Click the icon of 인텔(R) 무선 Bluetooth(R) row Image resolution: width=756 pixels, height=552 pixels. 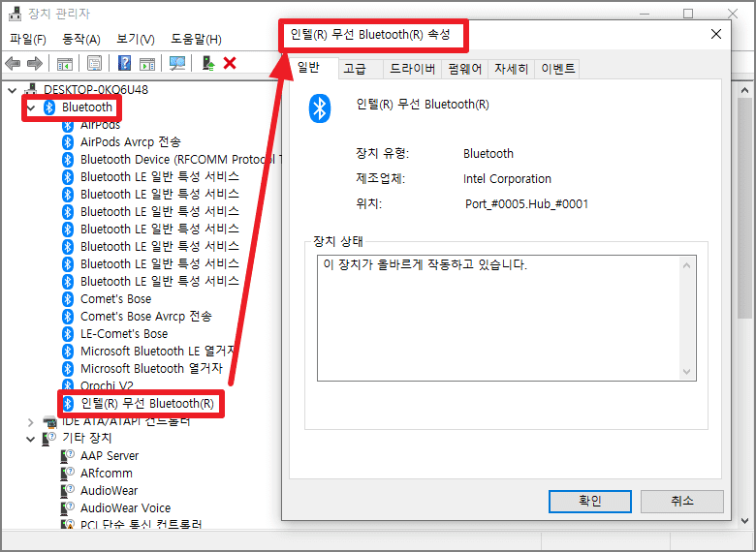68,404
